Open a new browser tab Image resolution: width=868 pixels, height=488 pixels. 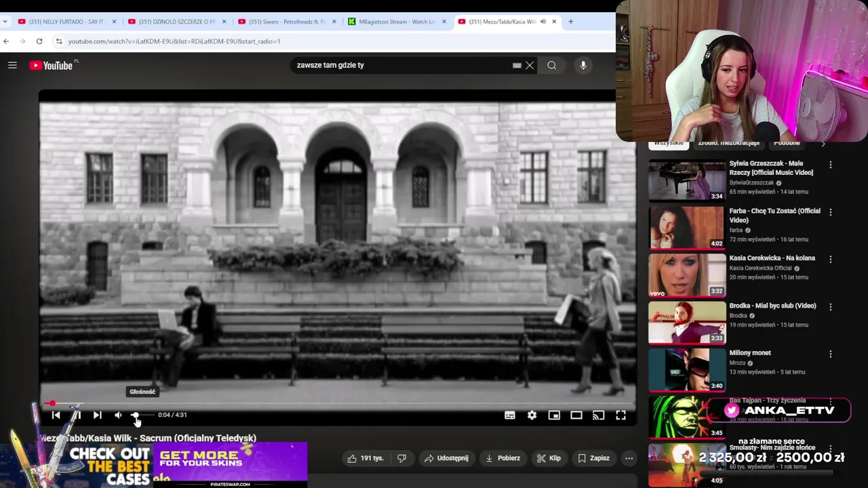click(x=570, y=22)
